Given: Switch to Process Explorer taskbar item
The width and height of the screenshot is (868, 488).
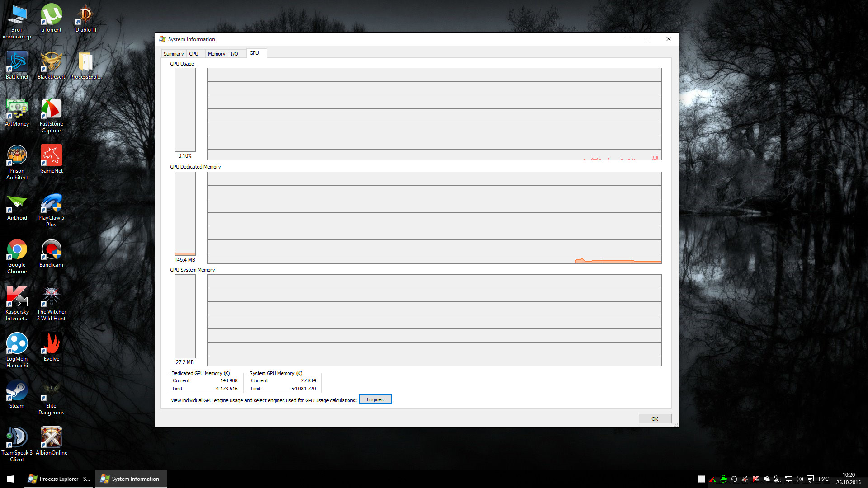Looking at the screenshot, I should click(x=59, y=479).
